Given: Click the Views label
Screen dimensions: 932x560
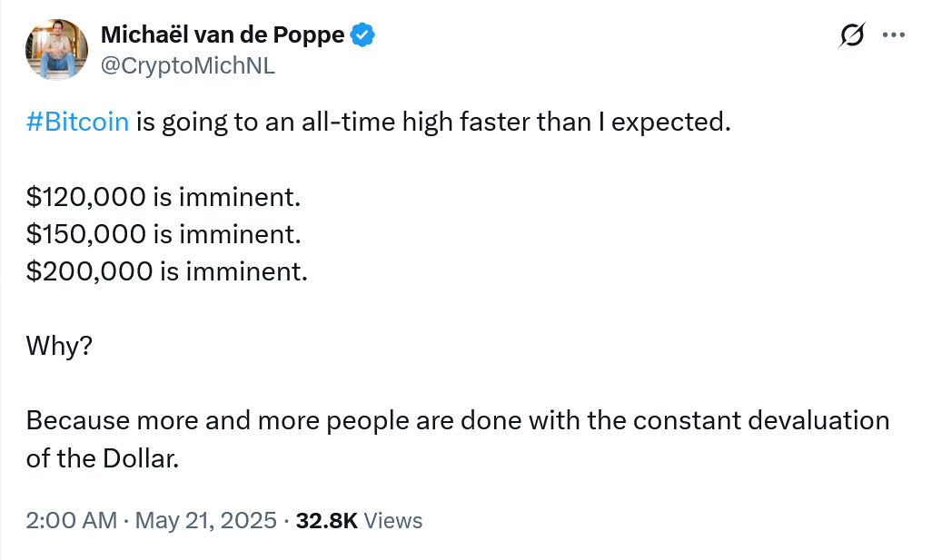Looking at the screenshot, I should [x=393, y=520].
